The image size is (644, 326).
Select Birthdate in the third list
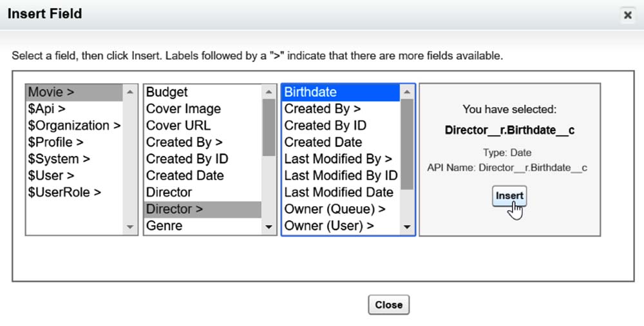[x=310, y=92]
